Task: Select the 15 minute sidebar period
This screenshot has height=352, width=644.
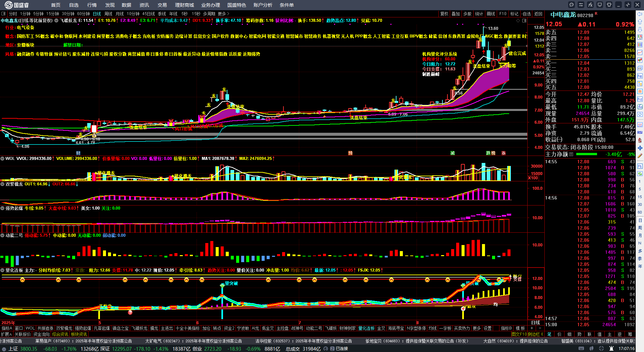Action: 640,197
